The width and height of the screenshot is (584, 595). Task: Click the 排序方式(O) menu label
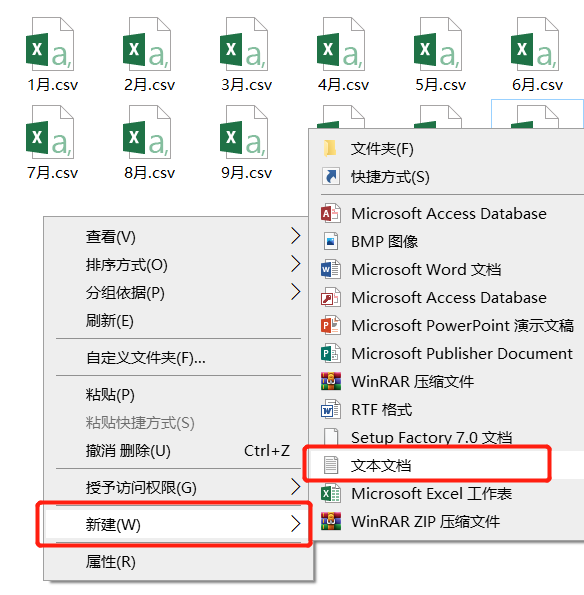[x=126, y=265]
